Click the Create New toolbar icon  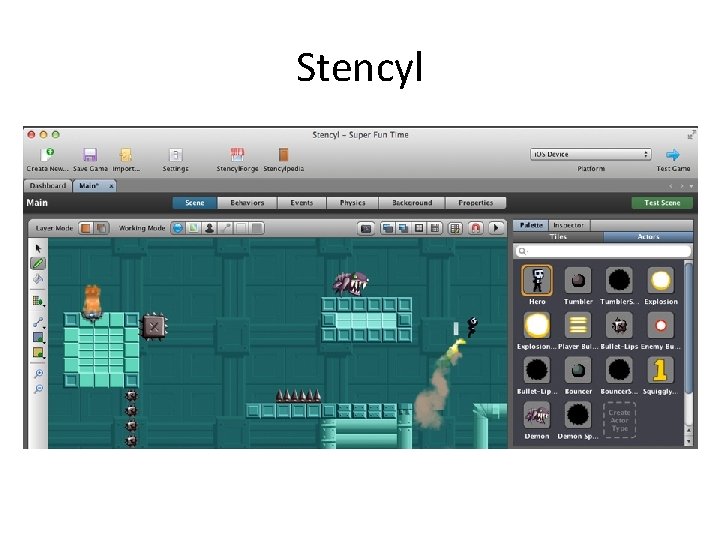[47, 155]
